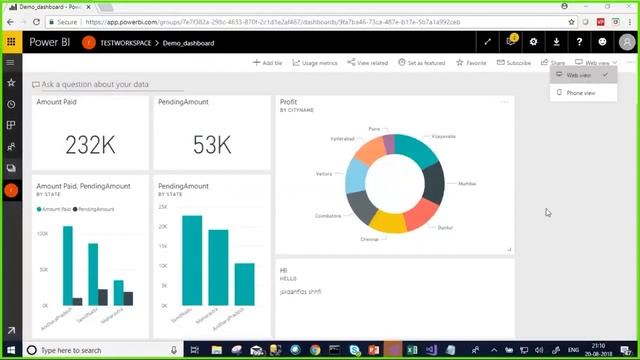Click the yellow Chennai slice of donut chart
The height and width of the screenshot is (360, 640).
point(389,222)
